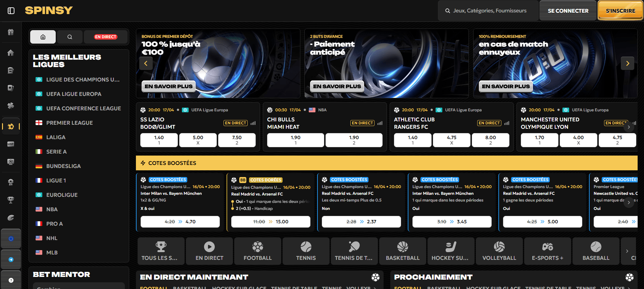Toggle the EN DIRECT live filter
This screenshot has width=644, height=289.
(105, 37)
